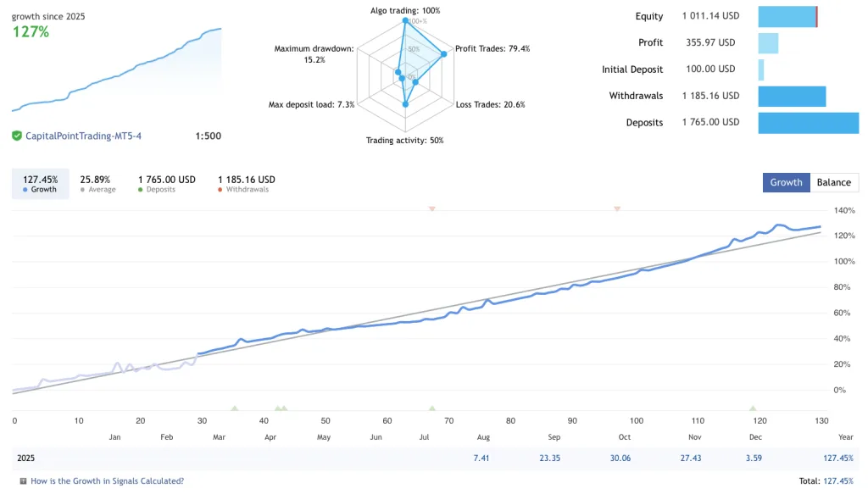
Task: Click the Maximum drawdown point on the radar chart
Action: pyautogui.click(x=398, y=71)
